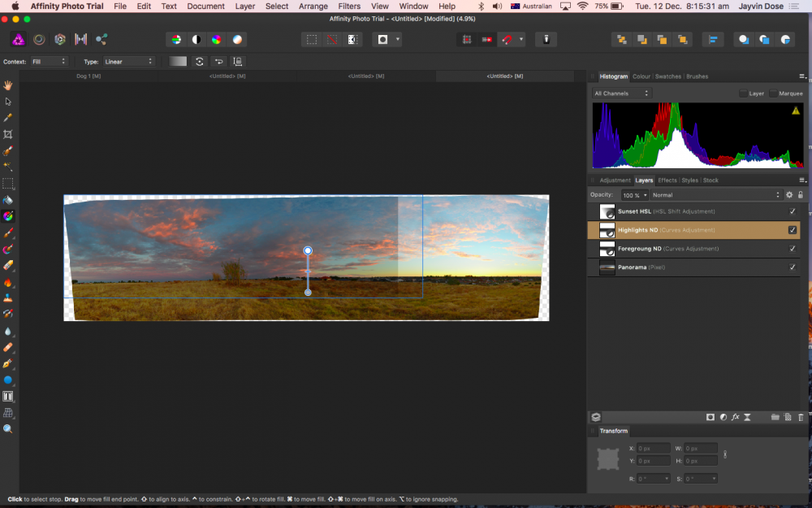The image size is (812, 508).
Task: Select the Liquify Persona icon
Action: coord(39,39)
